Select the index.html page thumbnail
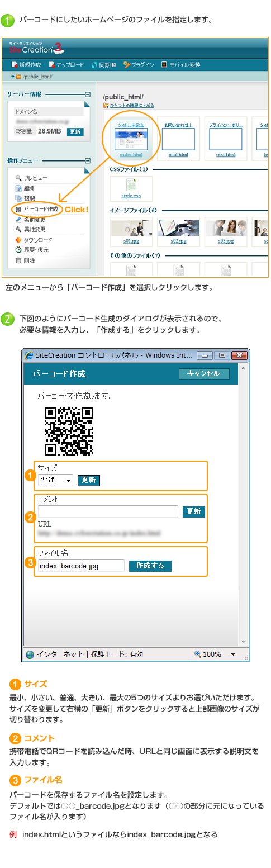Viewport: 271px width, 868px height. 131,139
